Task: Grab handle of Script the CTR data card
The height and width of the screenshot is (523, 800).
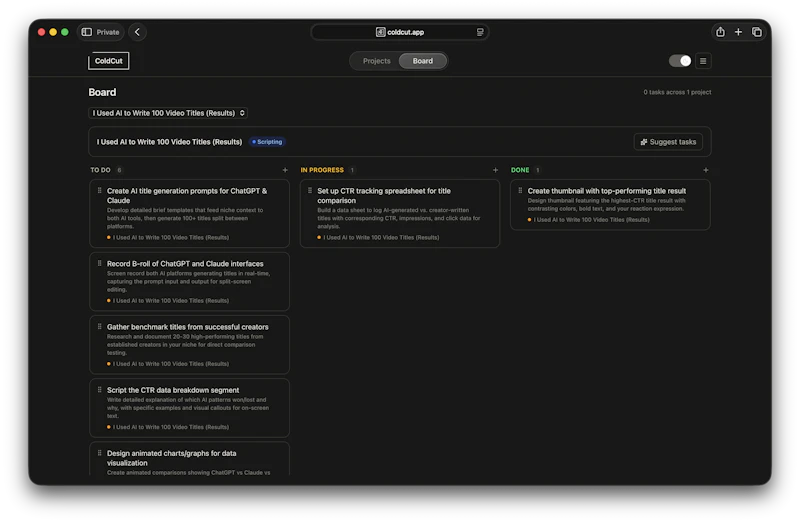Action: pos(99,390)
